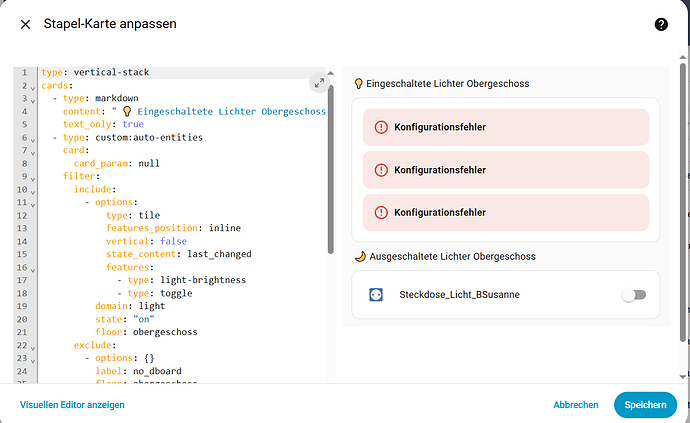Select the second Konfigurationsfehler error card
The height and width of the screenshot is (423, 690).
pyautogui.click(x=506, y=170)
